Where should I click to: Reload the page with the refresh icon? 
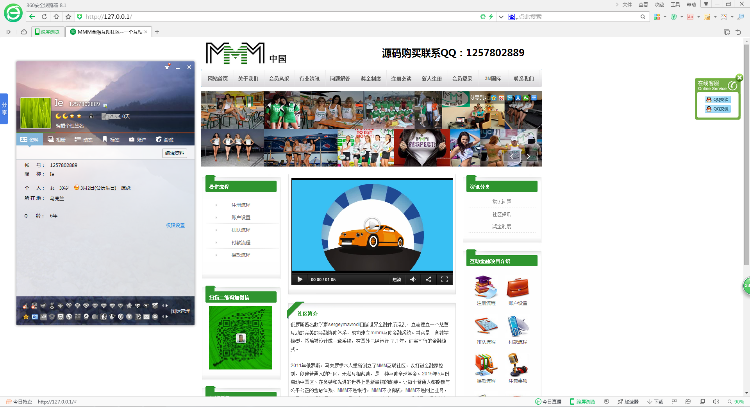click(44, 16)
